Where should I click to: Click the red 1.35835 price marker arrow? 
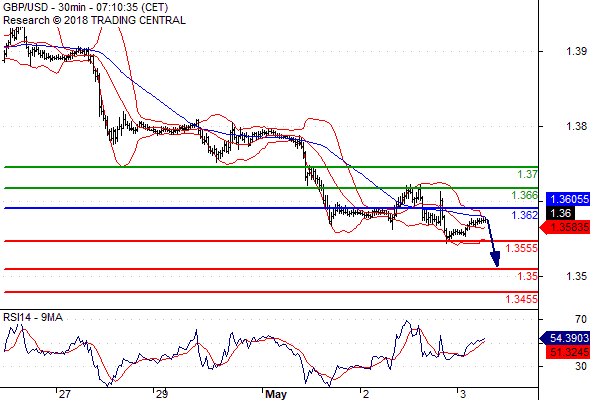point(564,227)
